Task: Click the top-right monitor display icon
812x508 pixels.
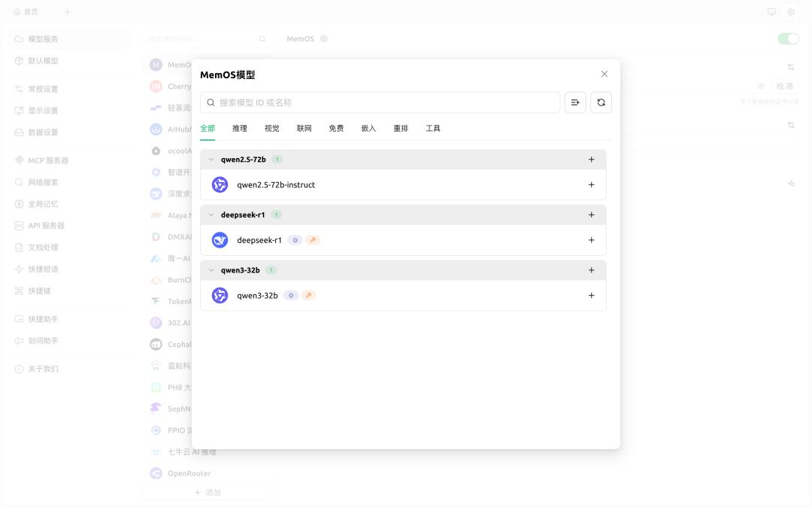Action: click(771, 12)
